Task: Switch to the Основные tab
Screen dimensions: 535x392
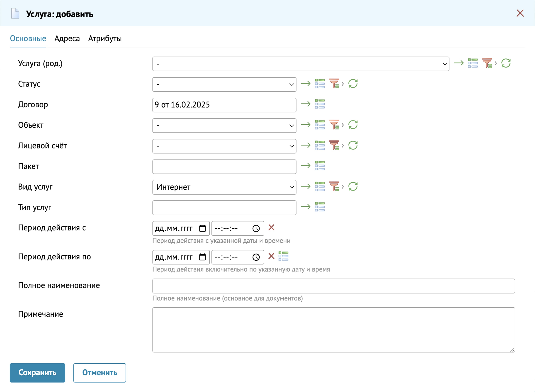Action: [28, 38]
